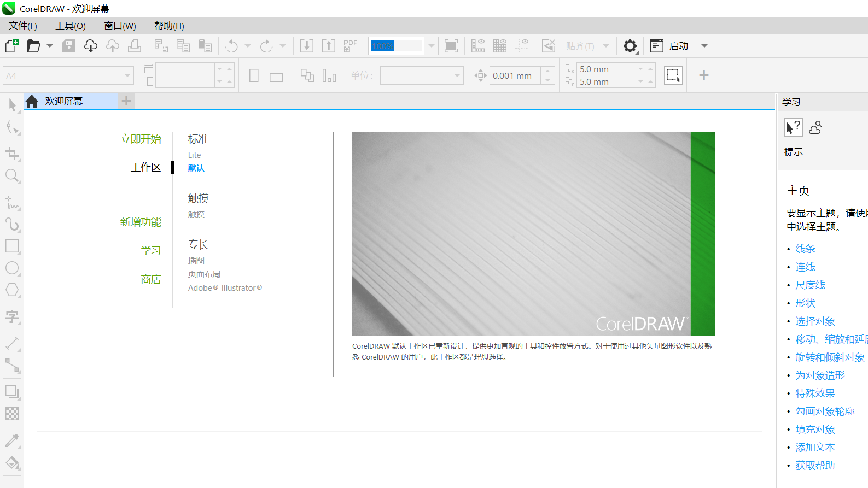Select the Rectangle tool
Viewport: 868px width, 488px height.
[12, 246]
